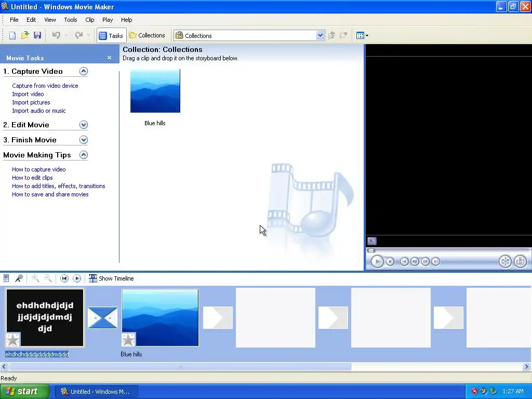Screen dimensions: 532x399
Task: Collapse the Movie Making Tips section
Action: (x=84, y=155)
